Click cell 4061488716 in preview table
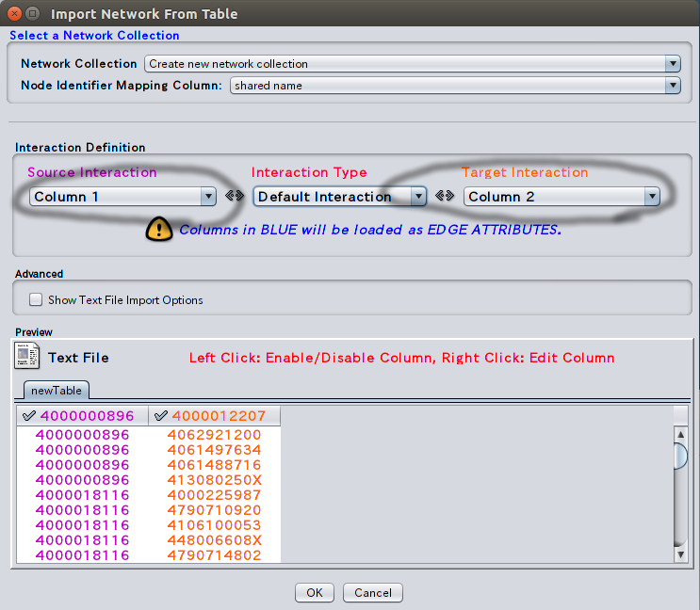 214,465
